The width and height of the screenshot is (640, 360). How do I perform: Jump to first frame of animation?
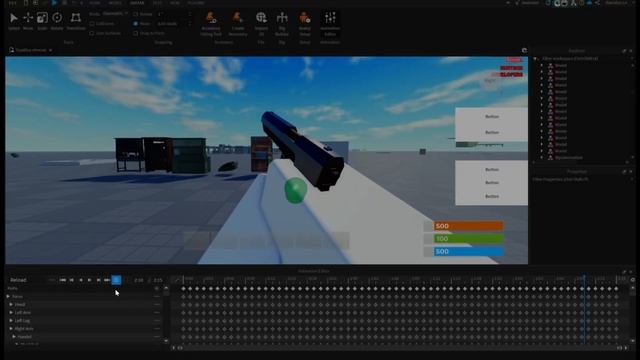point(62,280)
